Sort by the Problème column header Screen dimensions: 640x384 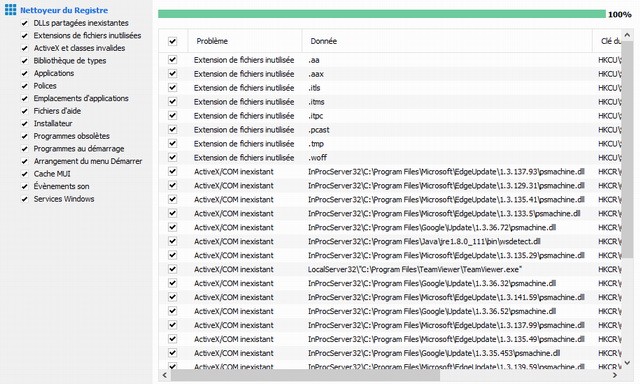coord(245,41)
